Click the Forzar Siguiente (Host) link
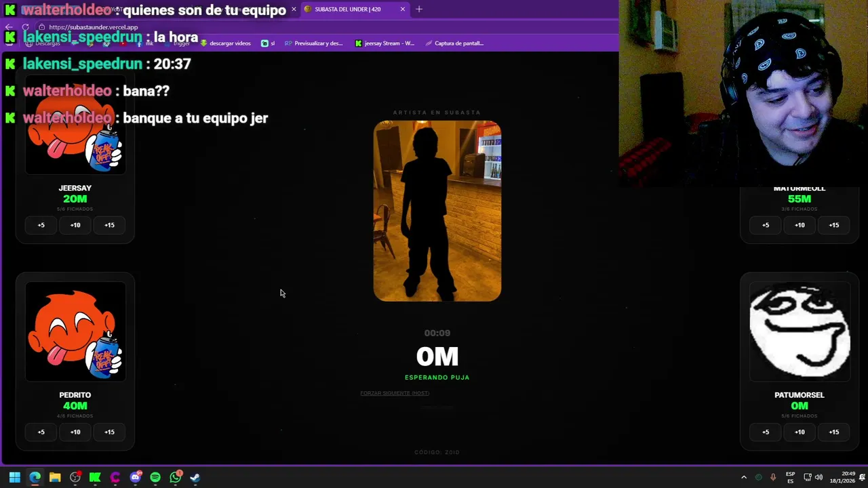Image resolution: width=868 pixels, height=488 pixels. point(395,393)
